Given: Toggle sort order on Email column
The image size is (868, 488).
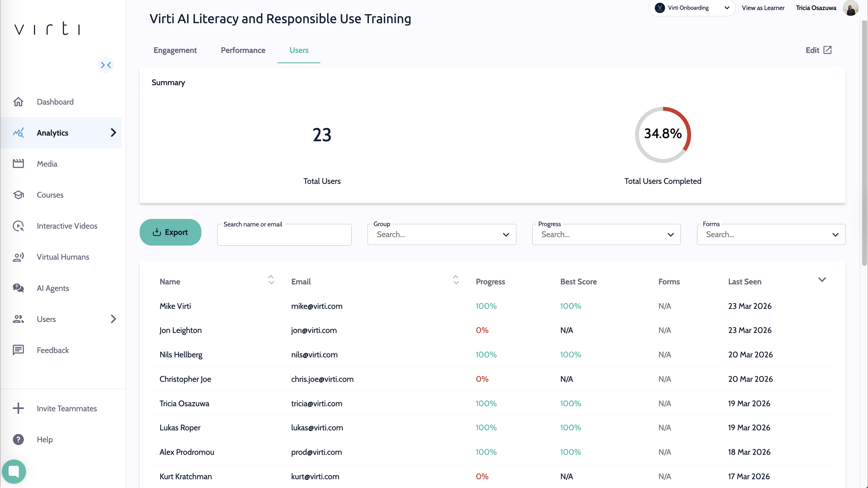Looking at the screenshot, I should point(456,280).
